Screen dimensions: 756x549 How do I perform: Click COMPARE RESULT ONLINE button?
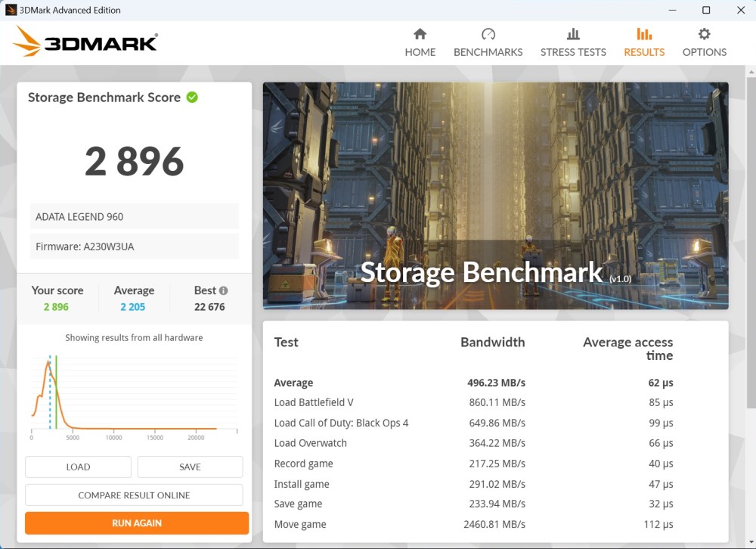pyautogui.click(x=134, y=495)
